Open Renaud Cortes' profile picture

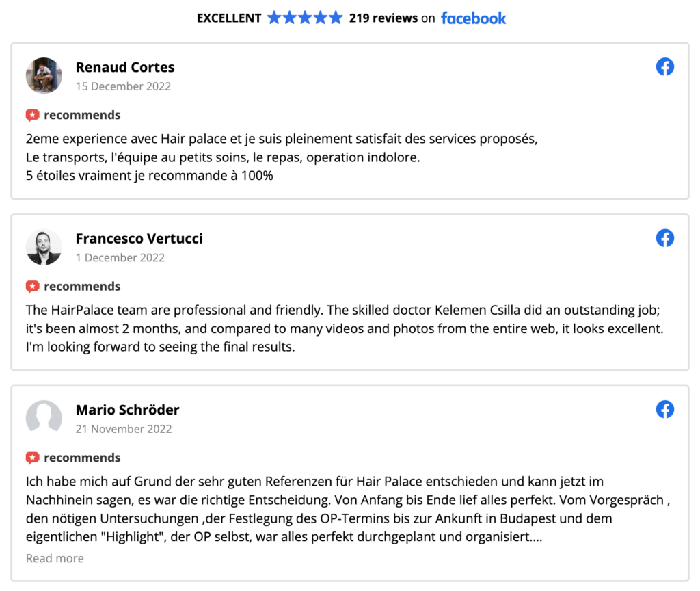(x=44, y=75)
